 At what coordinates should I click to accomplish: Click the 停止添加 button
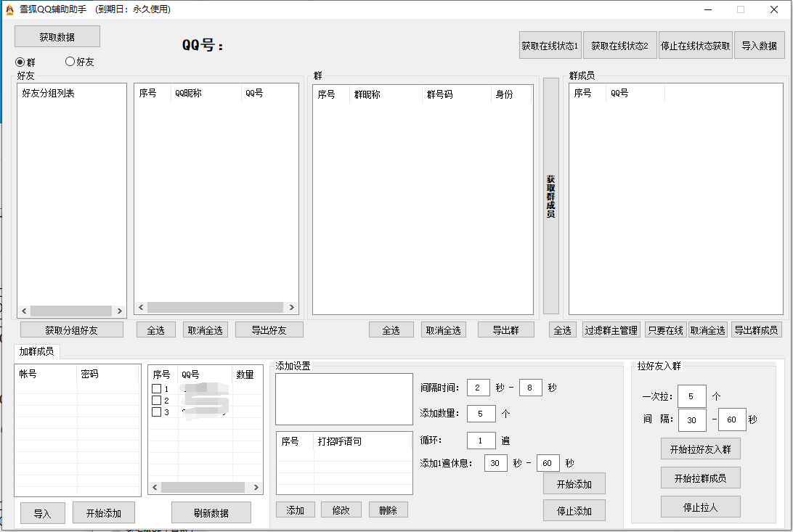[574, 510]
